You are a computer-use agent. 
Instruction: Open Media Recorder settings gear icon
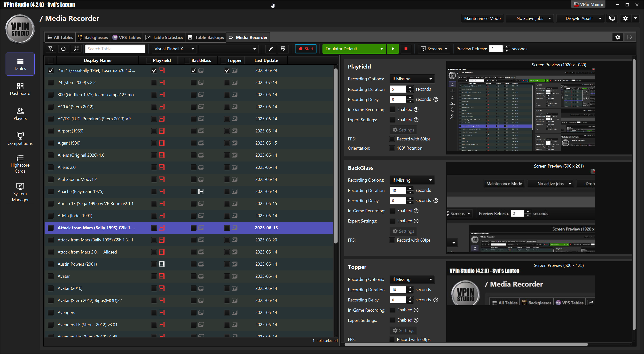618,37
